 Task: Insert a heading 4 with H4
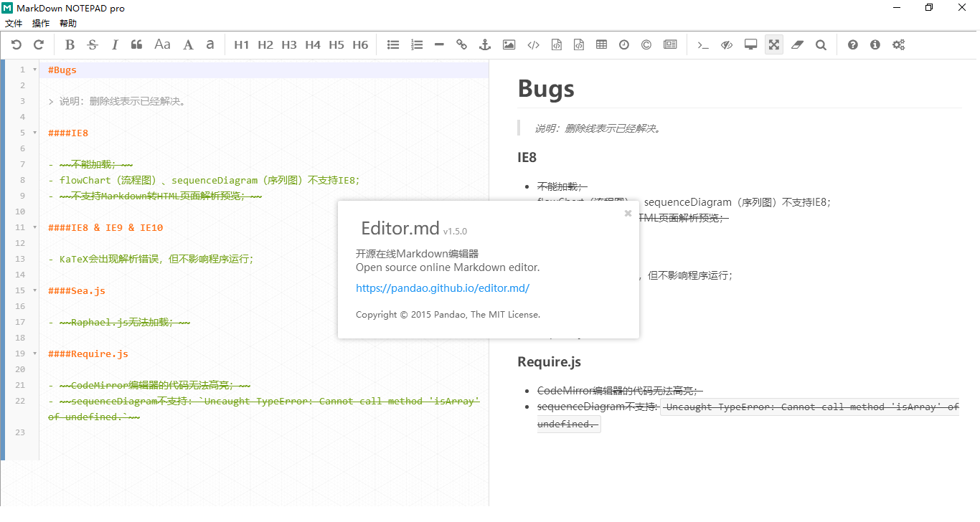coord(313,44)
